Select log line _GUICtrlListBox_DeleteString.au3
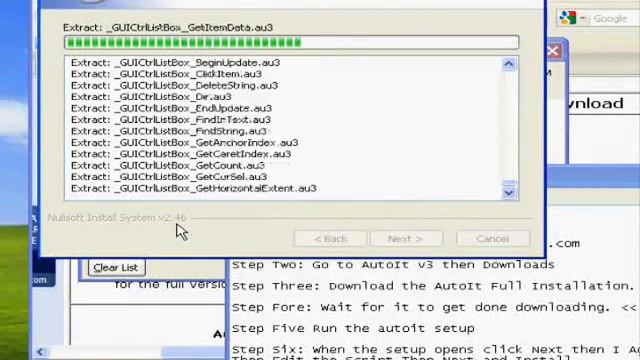Screen dimensions: 640x360 pyautogui.click(x=175, y=86)
